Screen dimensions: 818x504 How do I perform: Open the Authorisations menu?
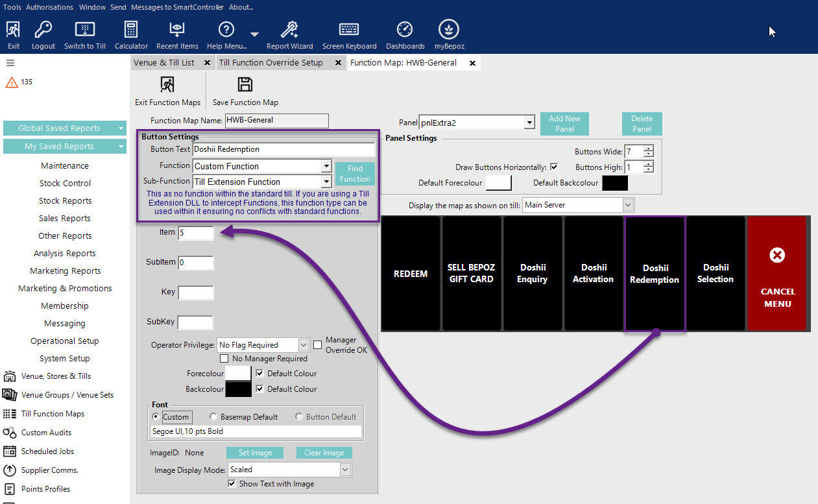point(49,7)
